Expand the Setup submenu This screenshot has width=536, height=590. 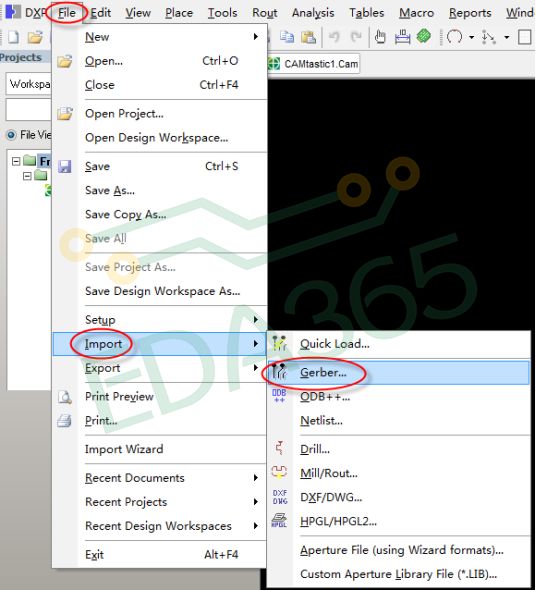(160, 319)
